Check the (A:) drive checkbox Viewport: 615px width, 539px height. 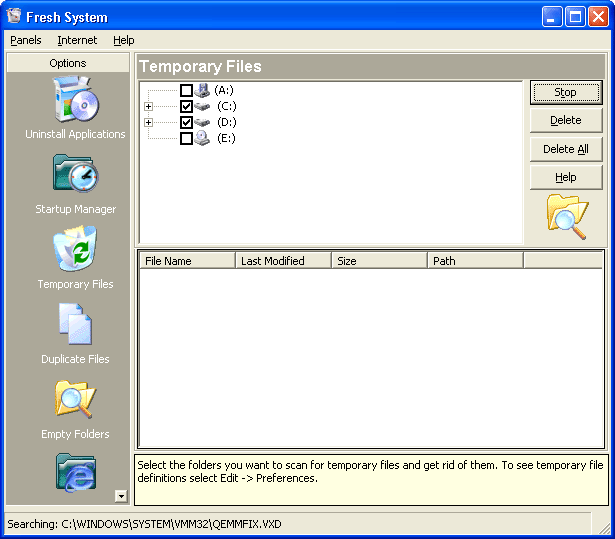pyautogui.click(x=186, y=90)
